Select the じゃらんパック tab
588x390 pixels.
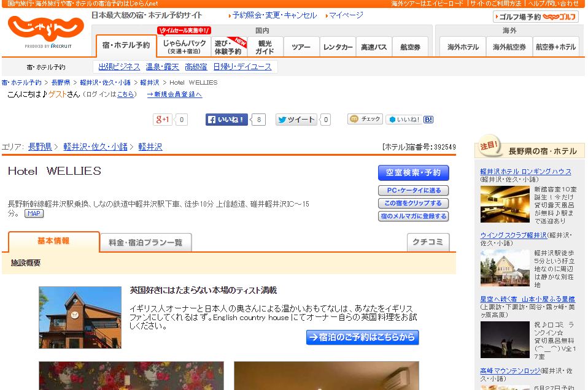pyautogui.click(x=184, y=47)
